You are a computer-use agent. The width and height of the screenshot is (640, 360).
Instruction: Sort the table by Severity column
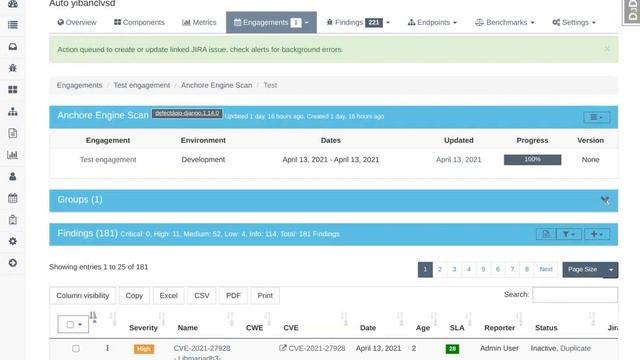click(143, 328)
